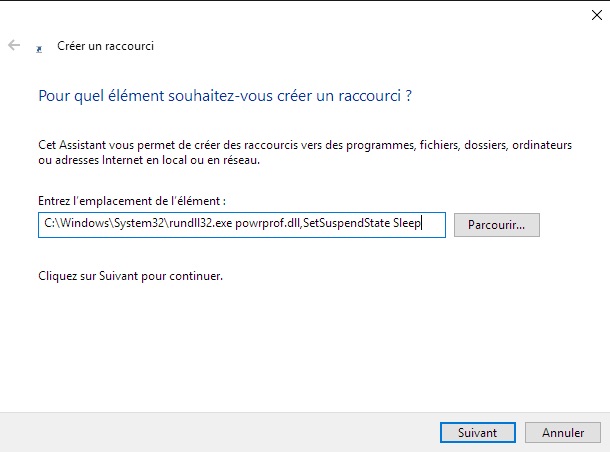
Task: Open the Parcourir... browse dialog
Action: (496, 225)
